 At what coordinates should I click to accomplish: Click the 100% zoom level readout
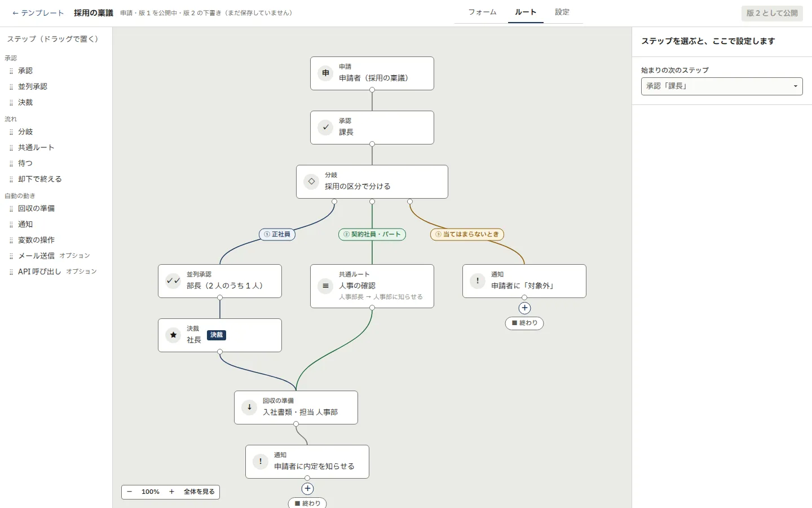click(x=151, y=492)
